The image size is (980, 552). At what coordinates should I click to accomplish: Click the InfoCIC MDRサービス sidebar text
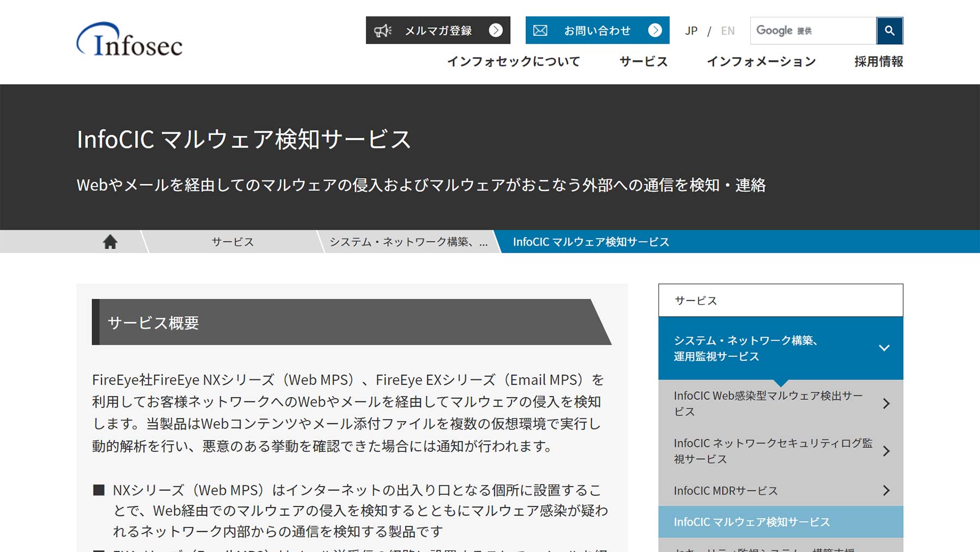click(726, 490)
